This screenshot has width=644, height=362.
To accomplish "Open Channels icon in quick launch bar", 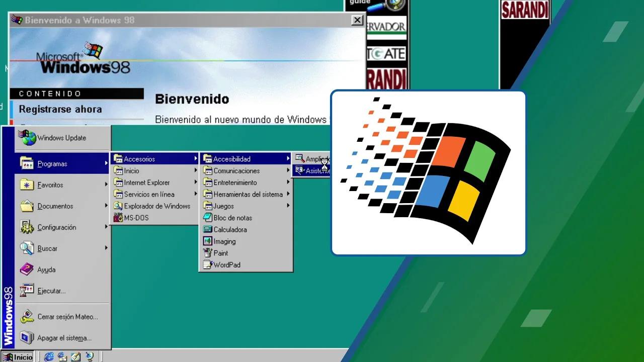I will [x=89, y=356].
